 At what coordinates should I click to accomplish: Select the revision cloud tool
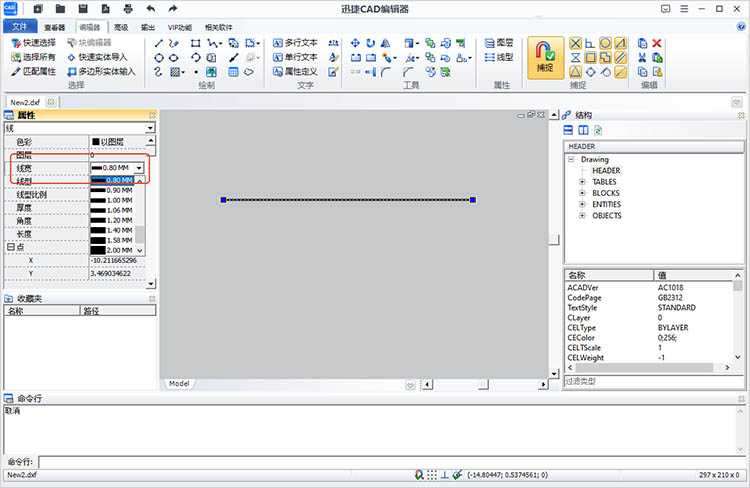pyautogui.click(x=249, y=72)
